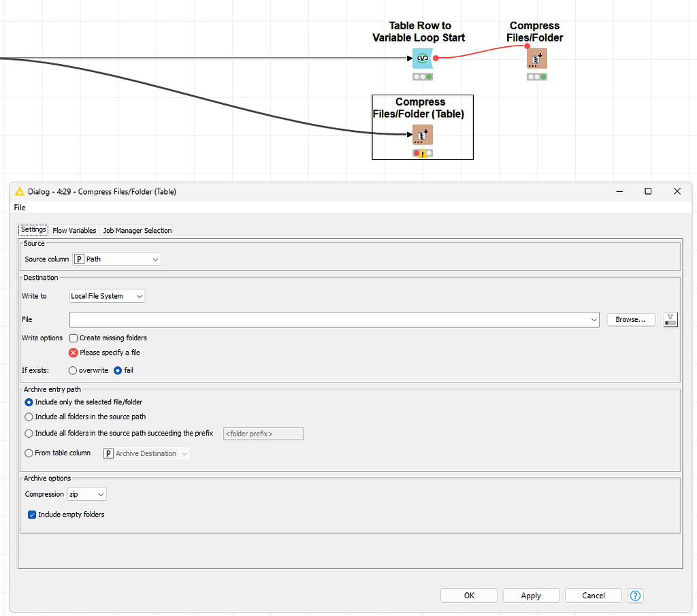Open the help question mark icon
Image resolution: width=697 pixels, height=616 pixels.
[635, 596]
